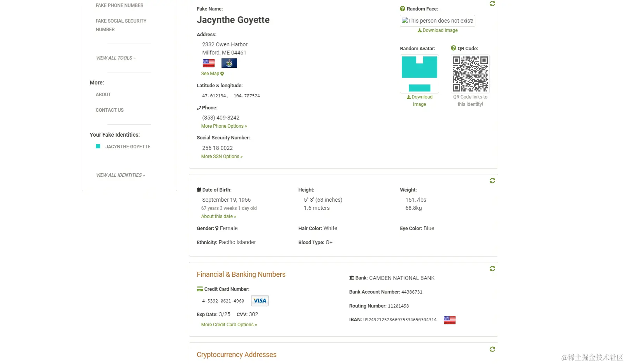Click the help icon beside Random Face

pyautogui.click(x=403, y=9)
